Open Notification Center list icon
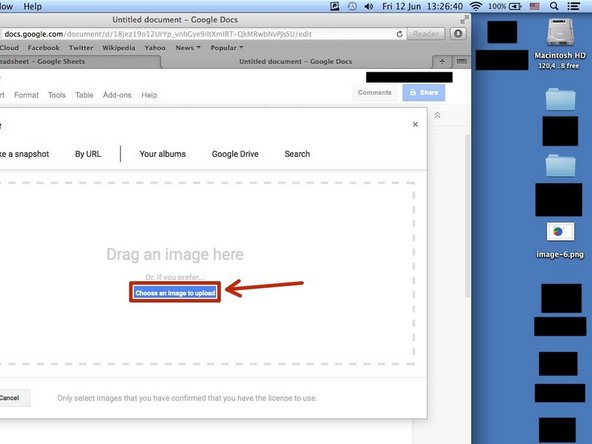Viewport: 592px width, 444px height. (x=574, y=6)
